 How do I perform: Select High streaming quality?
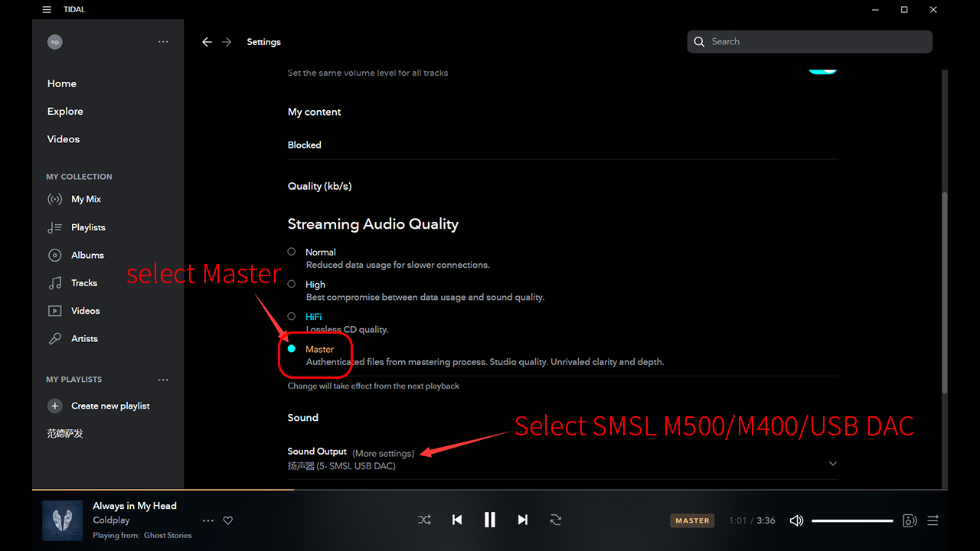pyautogui.click(x=292, y=284)
